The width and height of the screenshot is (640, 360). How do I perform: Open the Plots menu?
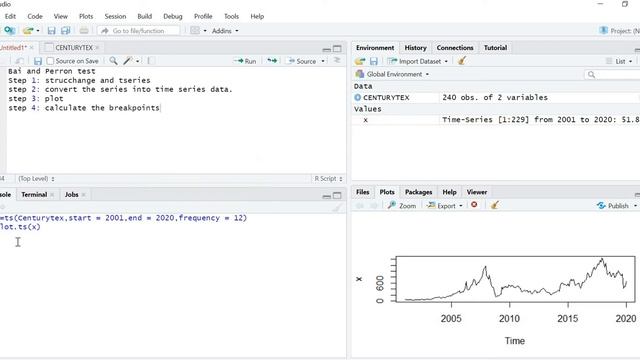(x=86, y=16)
